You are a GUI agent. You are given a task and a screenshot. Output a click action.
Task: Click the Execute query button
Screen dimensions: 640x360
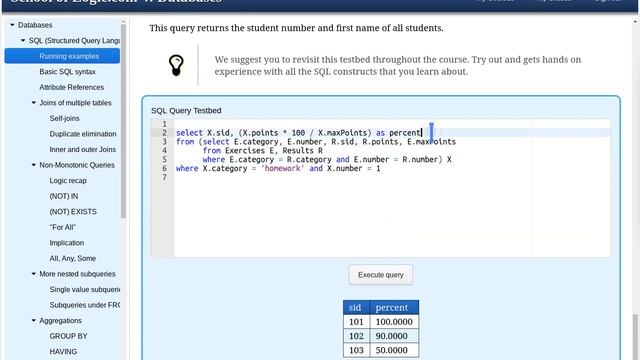[380, 275]
